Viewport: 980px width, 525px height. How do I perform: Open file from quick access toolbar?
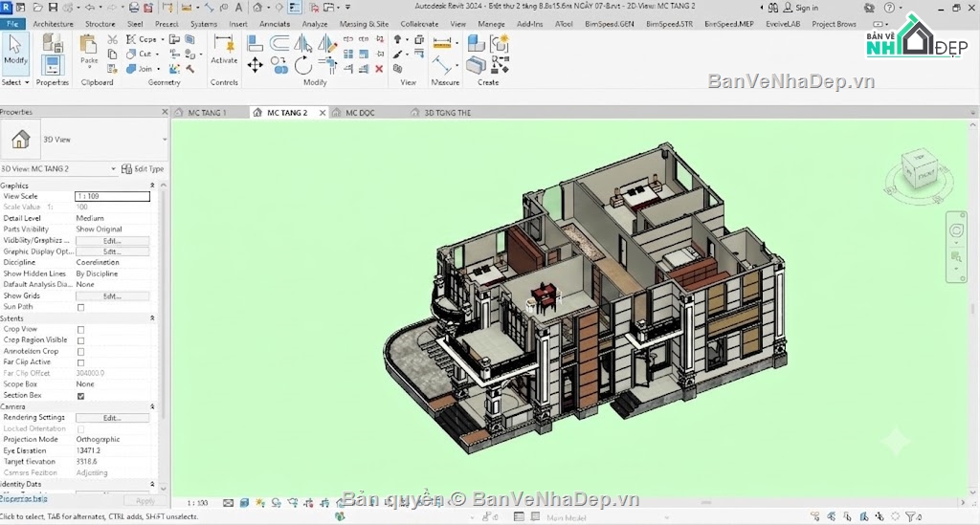[38, 8]
